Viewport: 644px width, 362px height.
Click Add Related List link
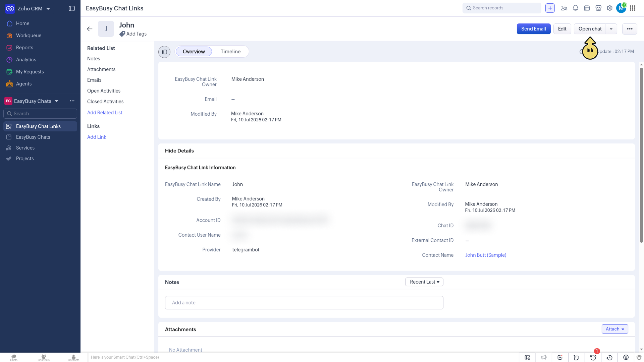[x=105, y=113]
